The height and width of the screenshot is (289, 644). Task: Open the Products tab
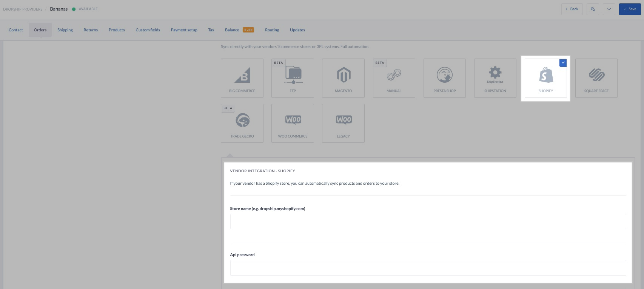coord(117,30)
